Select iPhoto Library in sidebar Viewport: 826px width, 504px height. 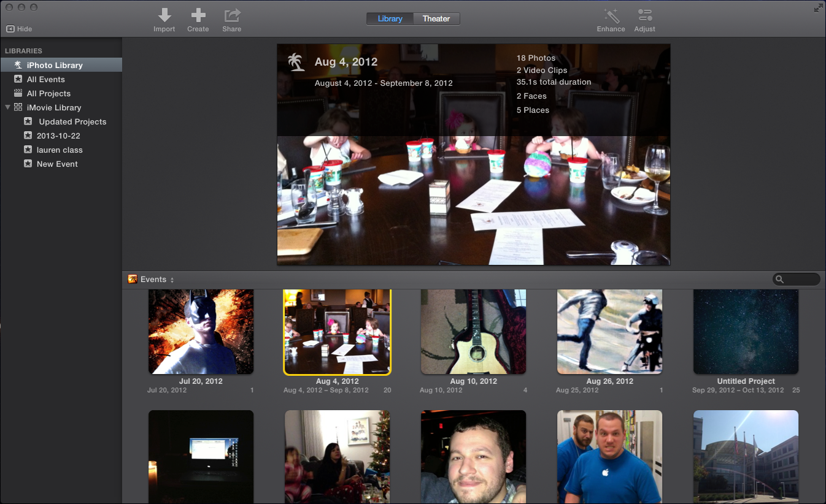61,65
